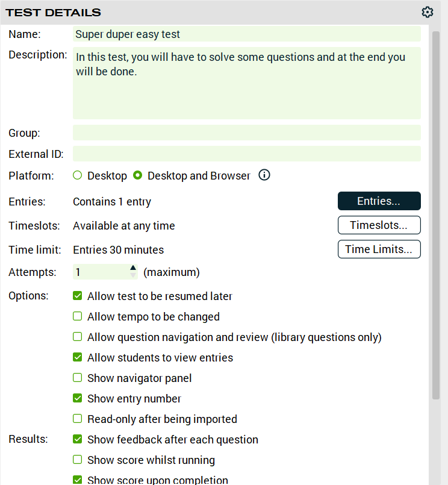The width and height of the screenshot is (448, 485).
Task: Click the Time Limits button
Action: (x=379, y=249)
